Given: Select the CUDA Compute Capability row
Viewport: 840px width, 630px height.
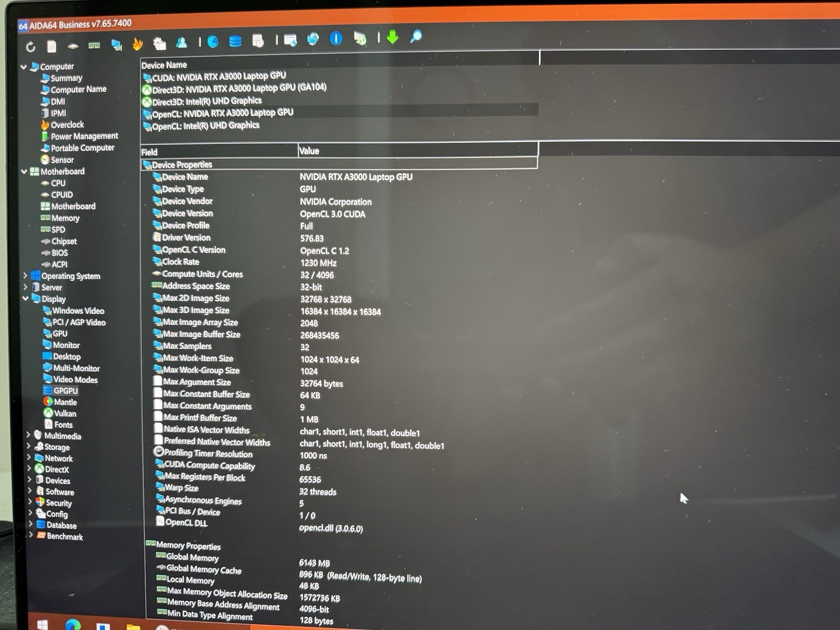Looking at the screenshot, I should click(x=233, y=466).
